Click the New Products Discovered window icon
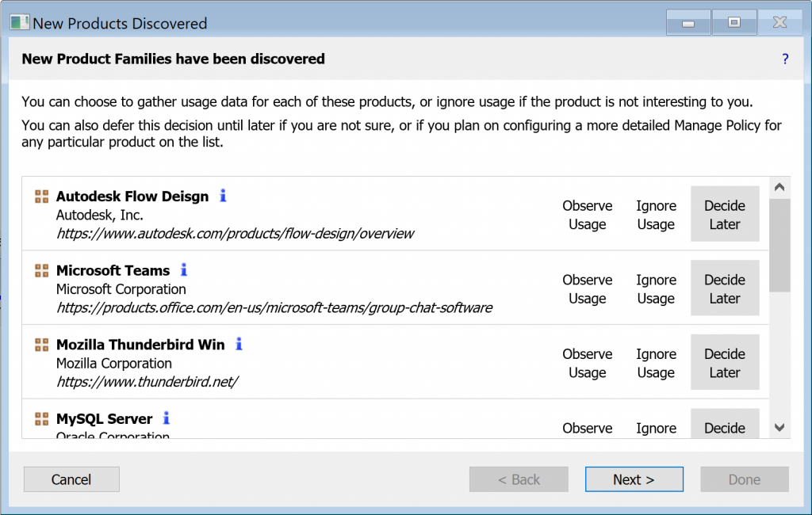812x515 pixels. pos(19,23)
